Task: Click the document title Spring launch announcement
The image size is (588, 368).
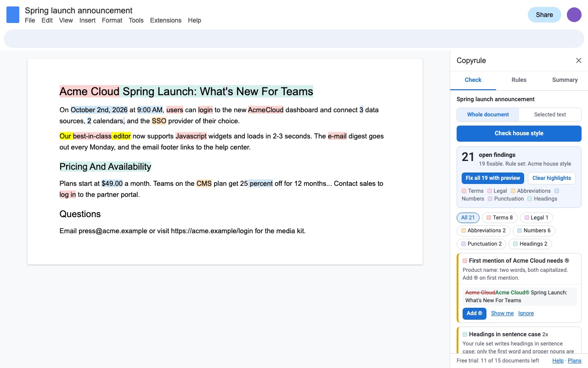Action: (x=79, y=10)
